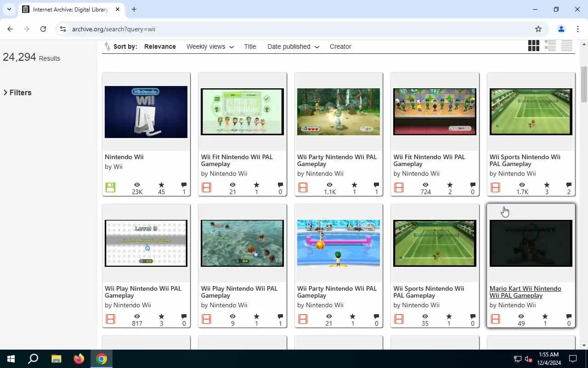This screenshot has height=368, width=588.
Task: Click Wii Party forest thumbnail with 1.1K views
Action: pyautogui.click(x=339, y=112)
